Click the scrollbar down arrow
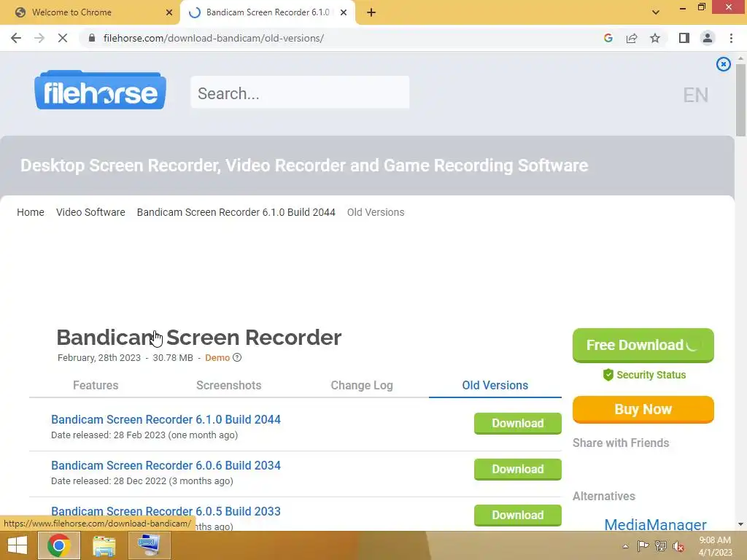 click(740, 524)
